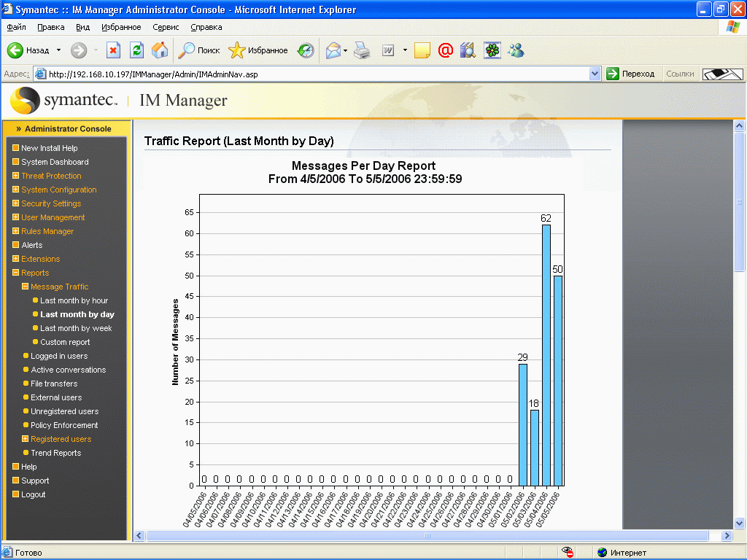This screenshot has width=747, height=560.
Task: Expand the Threat Protection tree node
Action: (15, 176)
